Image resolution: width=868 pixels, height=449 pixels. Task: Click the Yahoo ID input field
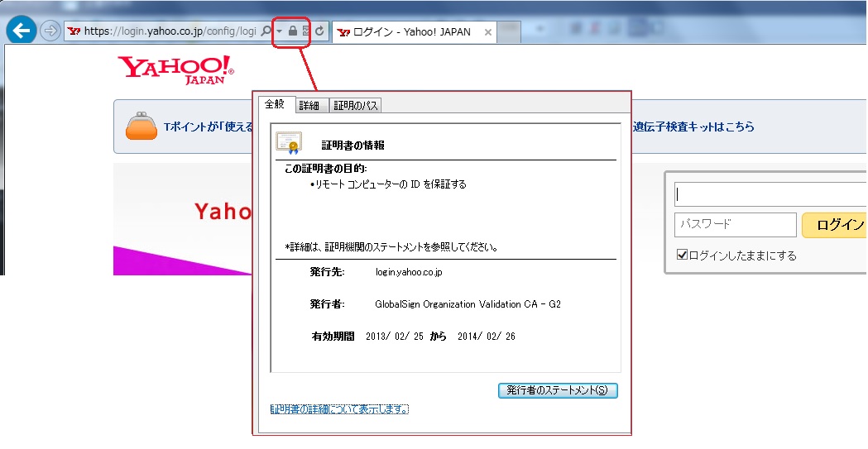[x=770, y=194]
